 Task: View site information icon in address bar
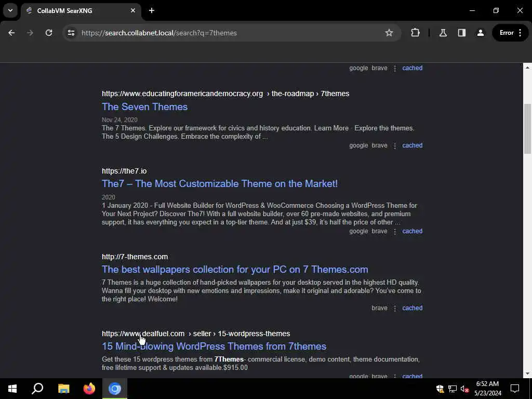[x=71, y=33]
